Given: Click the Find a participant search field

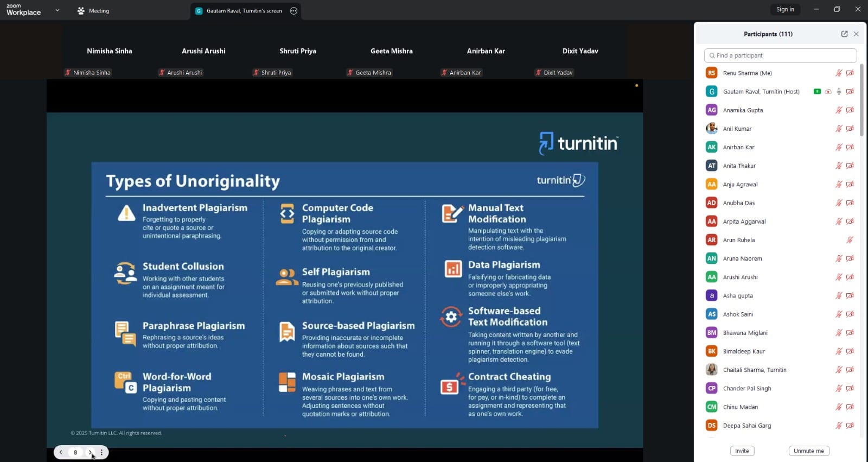Looking at the screenshot, I should tap(780, 55).
